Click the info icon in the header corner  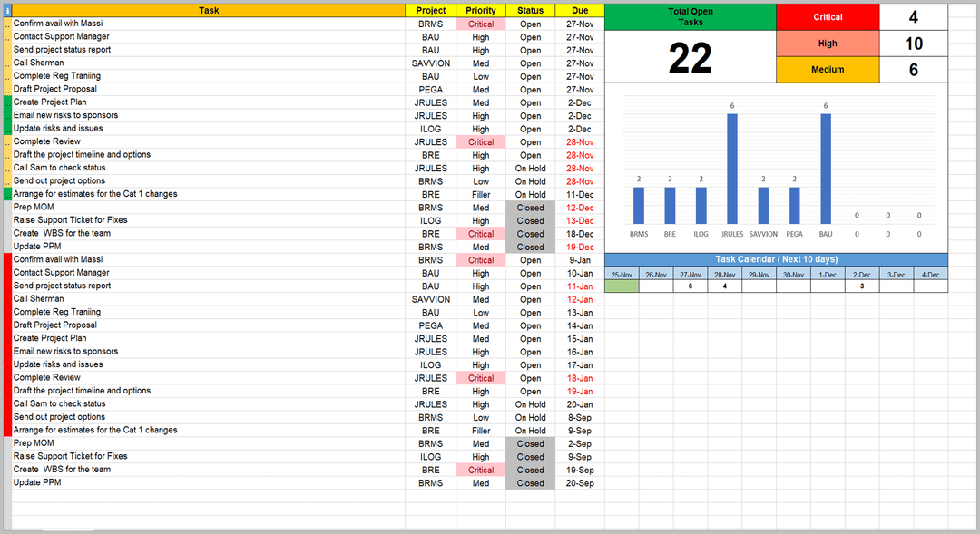(7, 11)
